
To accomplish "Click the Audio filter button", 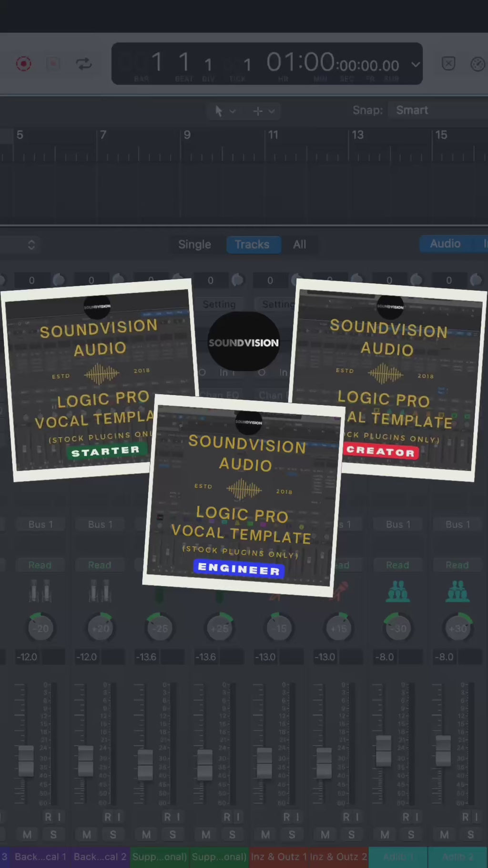I will [445, 244].
